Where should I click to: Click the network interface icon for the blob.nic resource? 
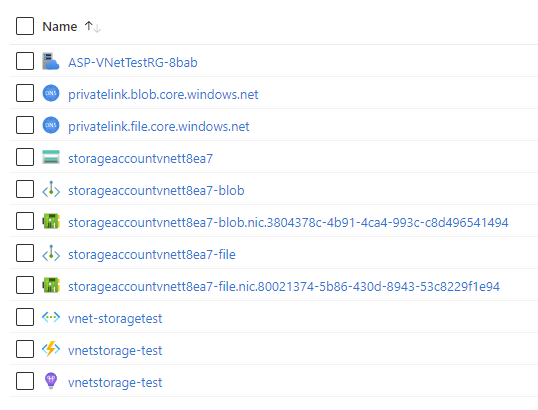pyautogui.click(x=51, y=221)
